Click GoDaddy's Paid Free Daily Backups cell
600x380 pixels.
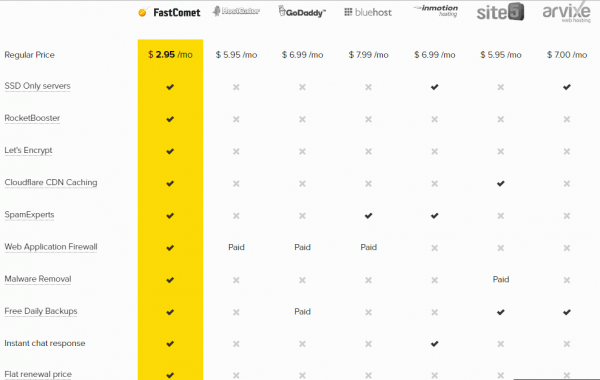point(302,312)
